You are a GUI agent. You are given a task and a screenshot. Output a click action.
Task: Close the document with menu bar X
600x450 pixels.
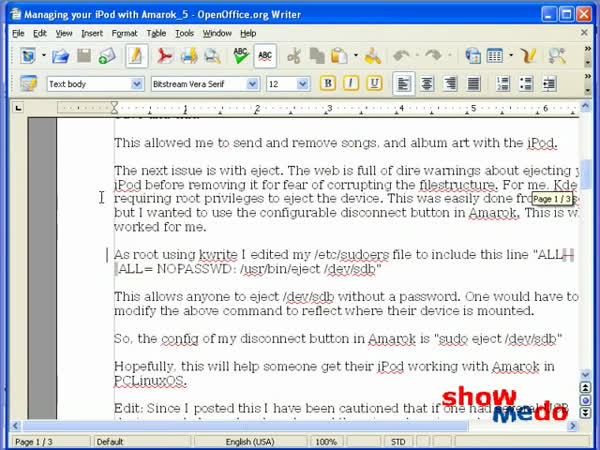pos(584,33)
